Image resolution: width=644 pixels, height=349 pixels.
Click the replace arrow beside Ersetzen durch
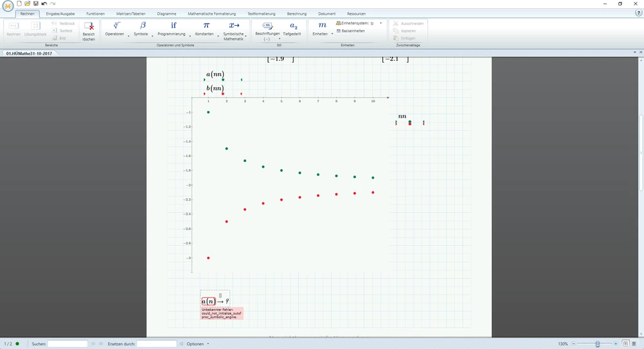click(x=182, y=344)
